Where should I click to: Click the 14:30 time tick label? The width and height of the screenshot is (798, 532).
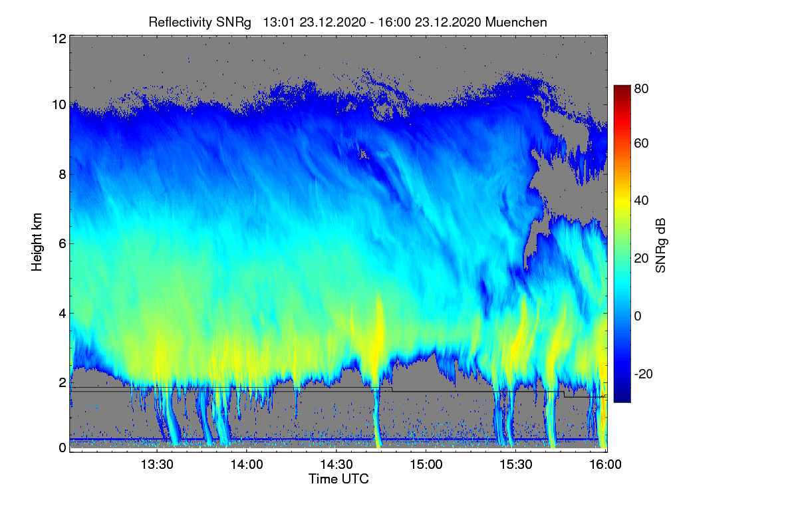336,464
